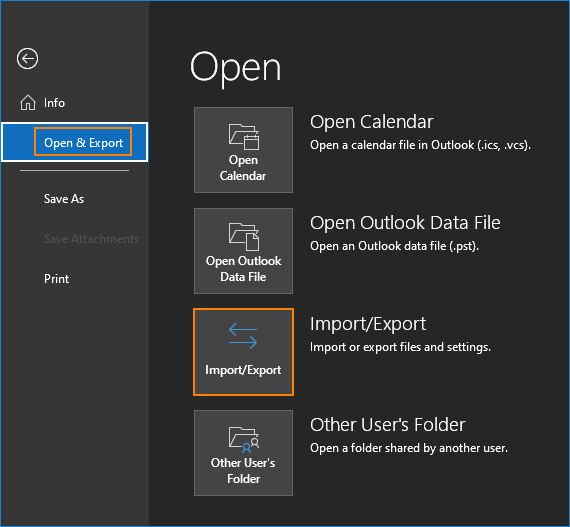Click the Save Attachments menu entry
570x527 pixels.
[x=91, y=239]
